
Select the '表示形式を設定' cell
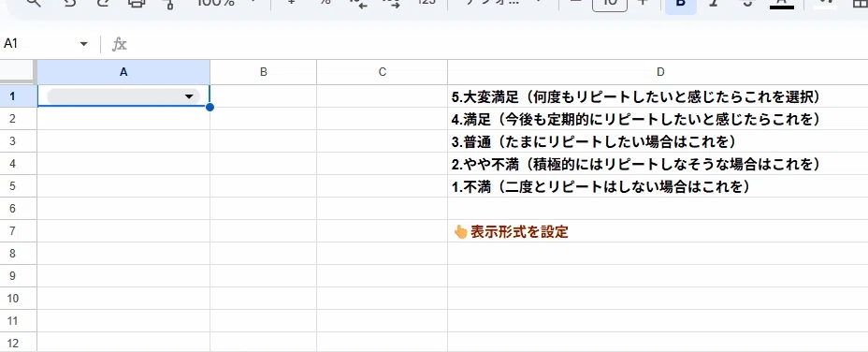(x=658, y=231)
